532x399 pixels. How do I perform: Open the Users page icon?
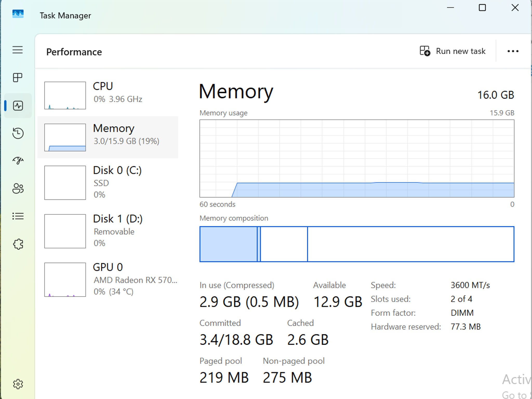click(18, 188)
